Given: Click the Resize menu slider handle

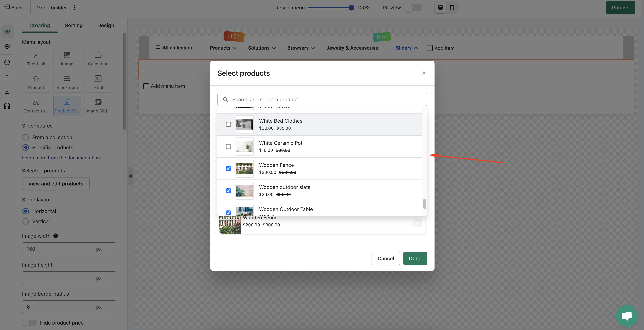Looking at the screenshot, I should [x=351, y=7].
